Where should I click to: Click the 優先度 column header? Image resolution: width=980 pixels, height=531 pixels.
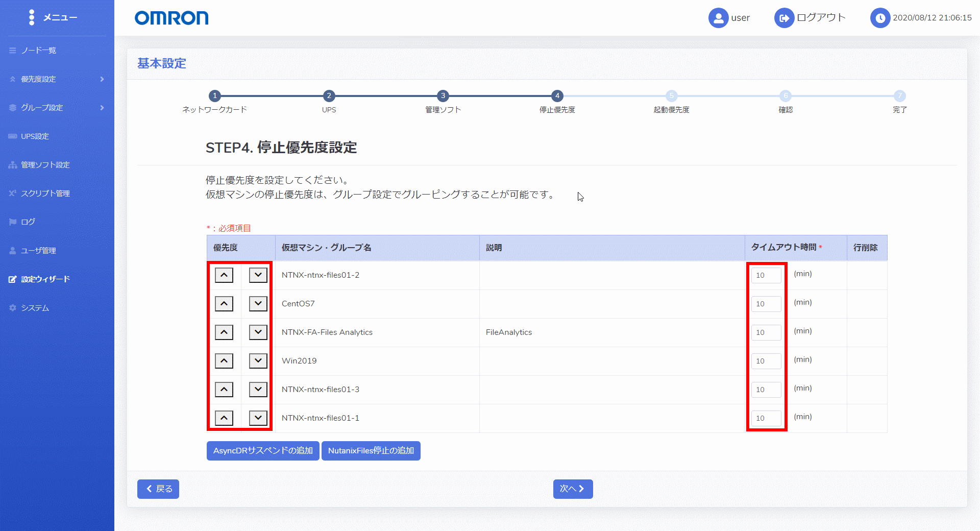[241, 248]
